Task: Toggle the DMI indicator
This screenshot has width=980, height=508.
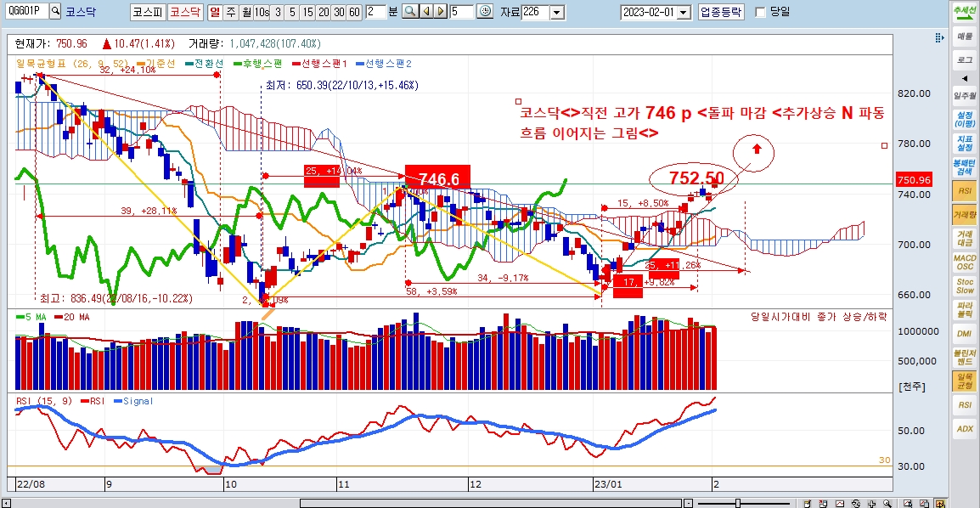Action: (965, 334)
